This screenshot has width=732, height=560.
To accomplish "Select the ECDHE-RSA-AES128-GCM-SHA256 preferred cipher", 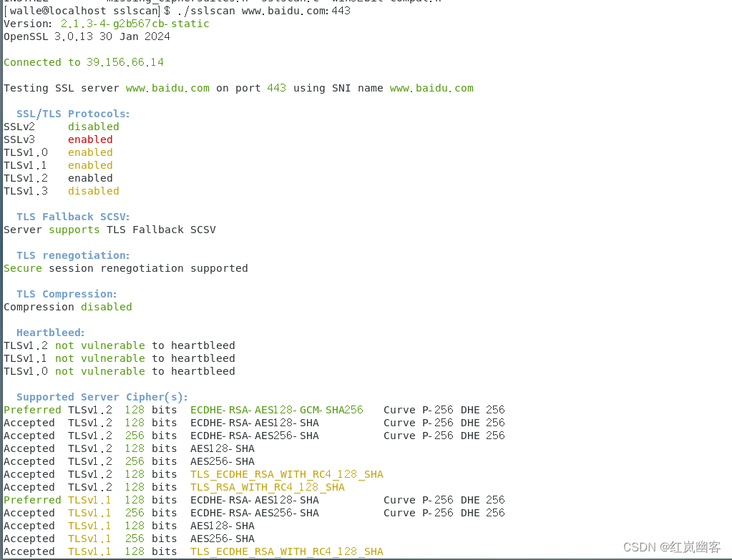I will click(x=276, y=410).
